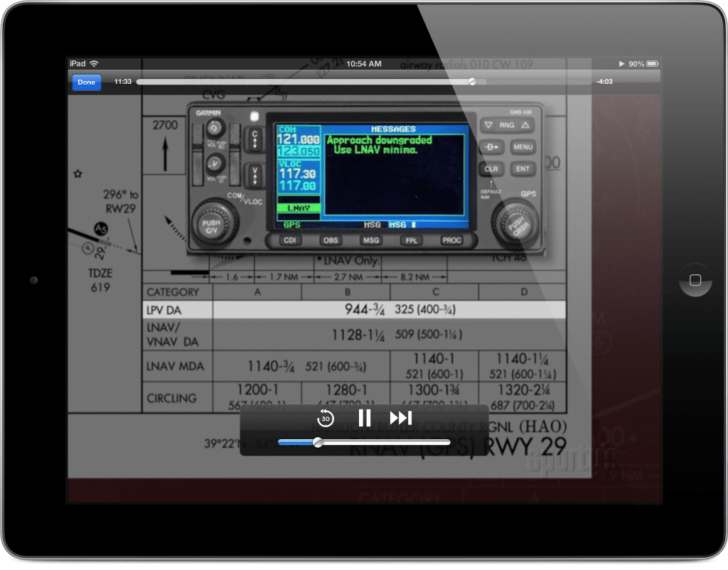Click the elapsed time 11:33

click(x=123, y=82)
